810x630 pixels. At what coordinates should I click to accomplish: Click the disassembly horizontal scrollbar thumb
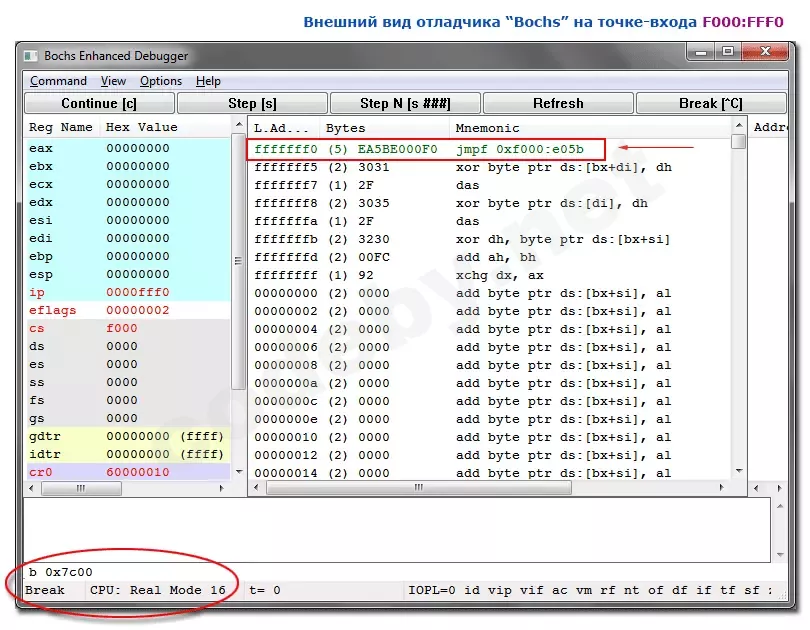[x=419, y=487]
